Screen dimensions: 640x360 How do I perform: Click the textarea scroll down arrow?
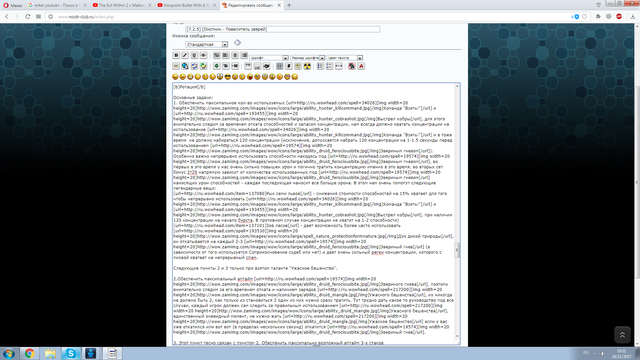[457, 336]
